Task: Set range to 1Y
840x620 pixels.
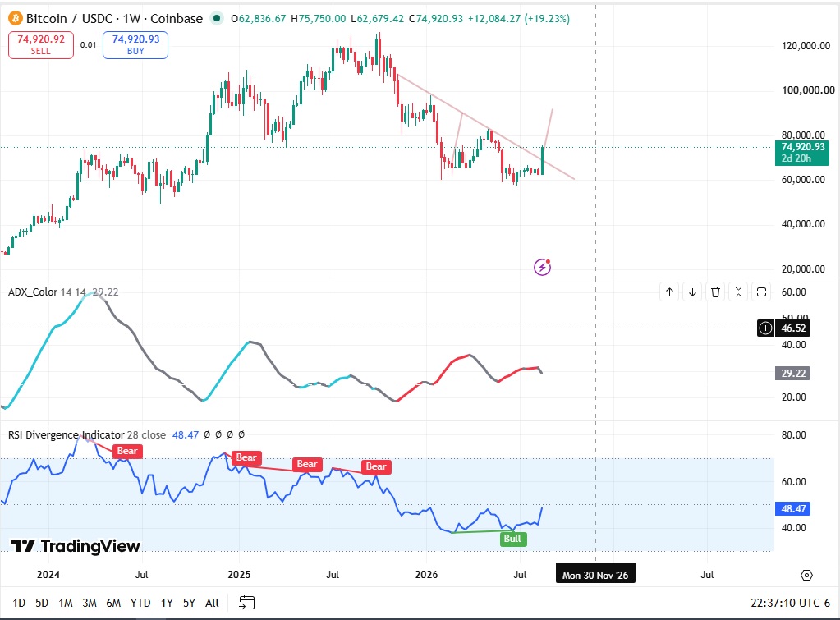Action: click(168, 603)
